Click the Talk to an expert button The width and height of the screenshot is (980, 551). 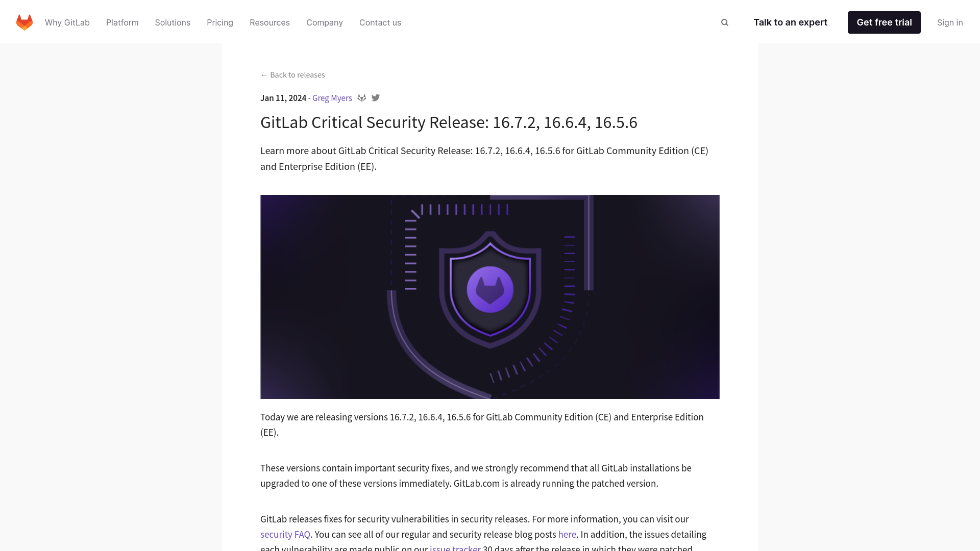[790, 22]
